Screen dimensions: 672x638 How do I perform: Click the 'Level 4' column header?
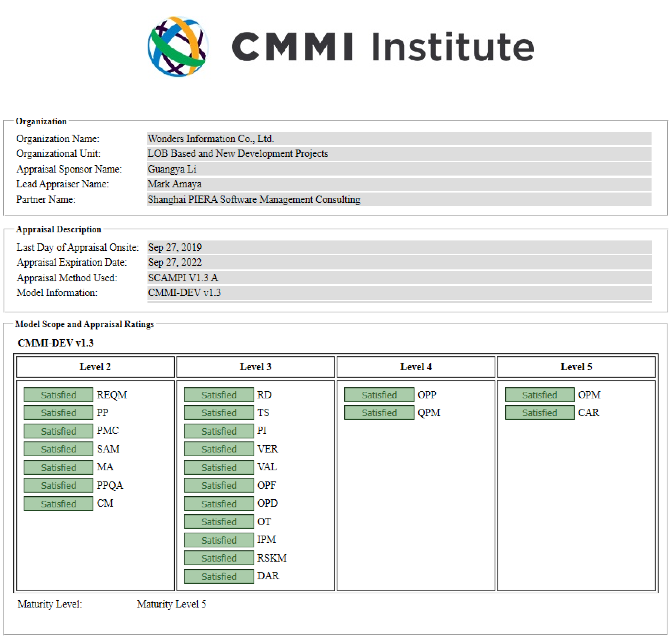[x=416, y=367]
